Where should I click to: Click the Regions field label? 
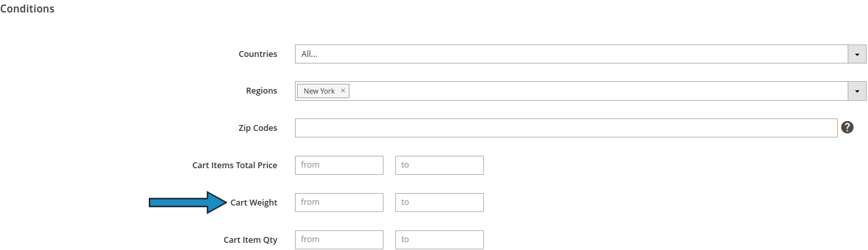pos(262,91)
